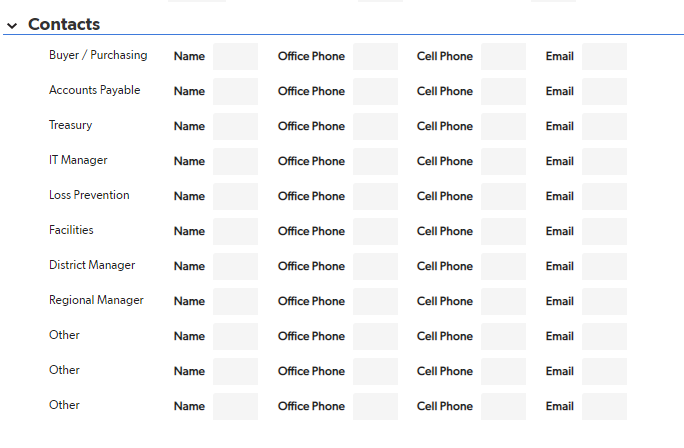Click IT Manager Office Phone field
684x448 pixels.
[376, 161]
